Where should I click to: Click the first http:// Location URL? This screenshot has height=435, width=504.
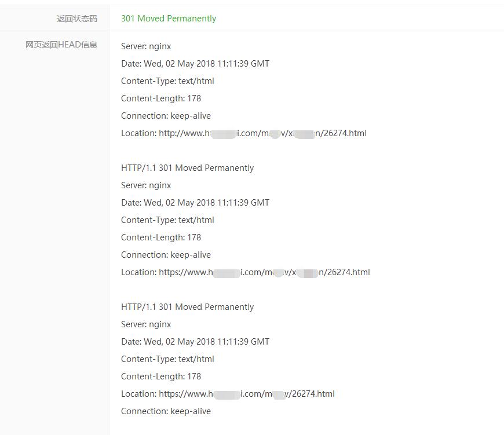point(262,133)
